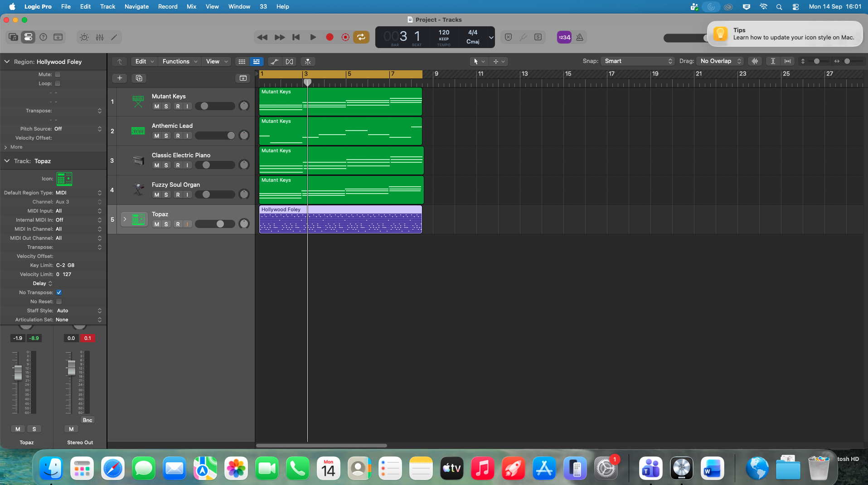868x485 pixels.
Task: Check the region Mute checkbox
Action: [x=58, y=74]
